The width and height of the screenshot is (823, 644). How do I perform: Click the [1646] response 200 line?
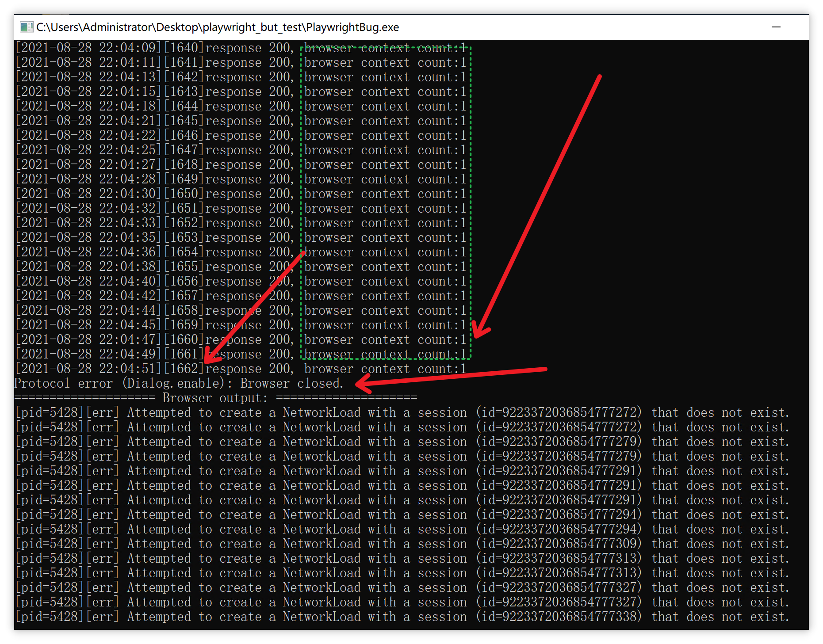(241, 135)
